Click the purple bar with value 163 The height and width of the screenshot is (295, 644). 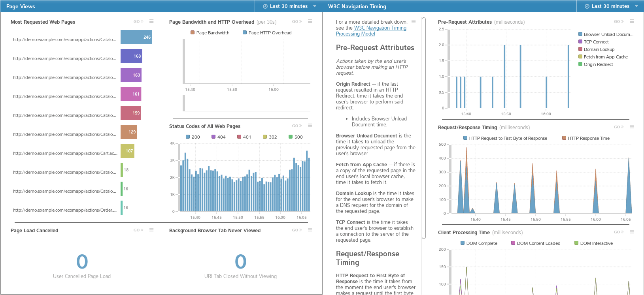[x=131, y=75]
